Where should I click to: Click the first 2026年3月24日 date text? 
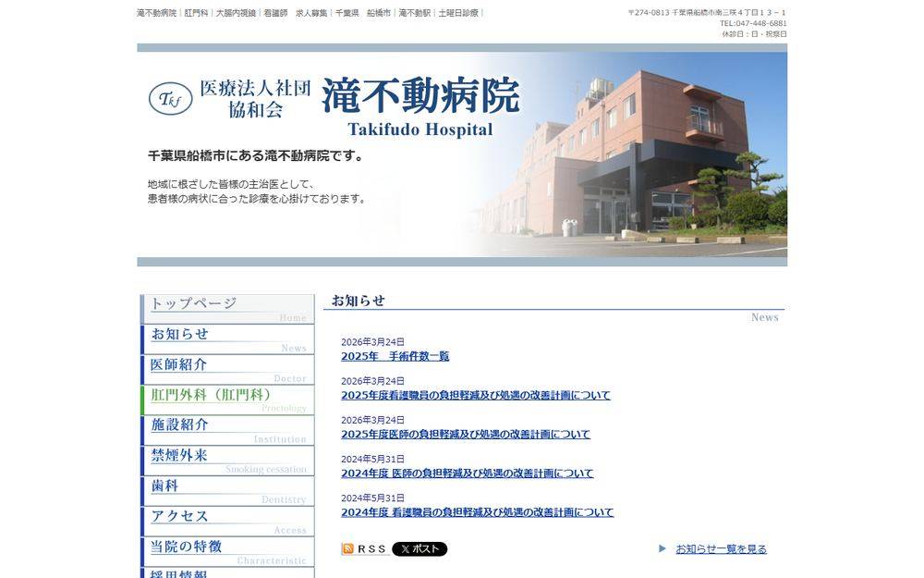pos(372,342)
